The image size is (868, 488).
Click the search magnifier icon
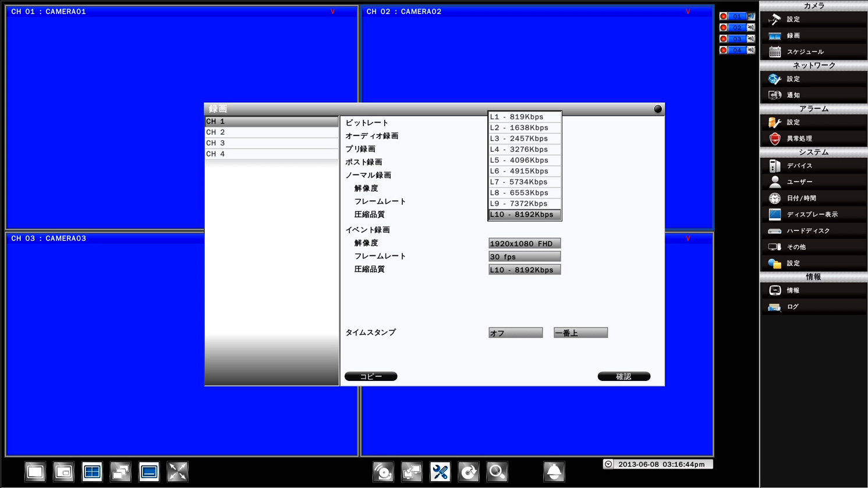[x=496, y=472]
